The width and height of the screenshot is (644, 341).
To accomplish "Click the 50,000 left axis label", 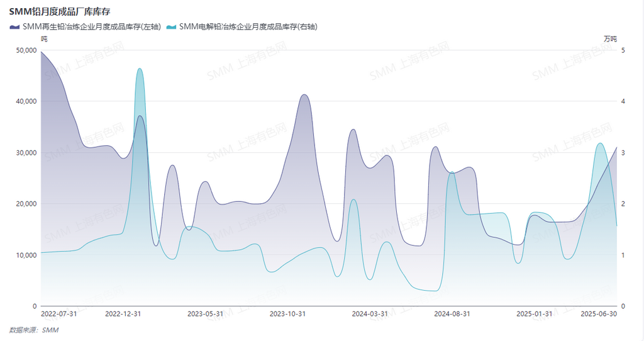I will (26, 50).
